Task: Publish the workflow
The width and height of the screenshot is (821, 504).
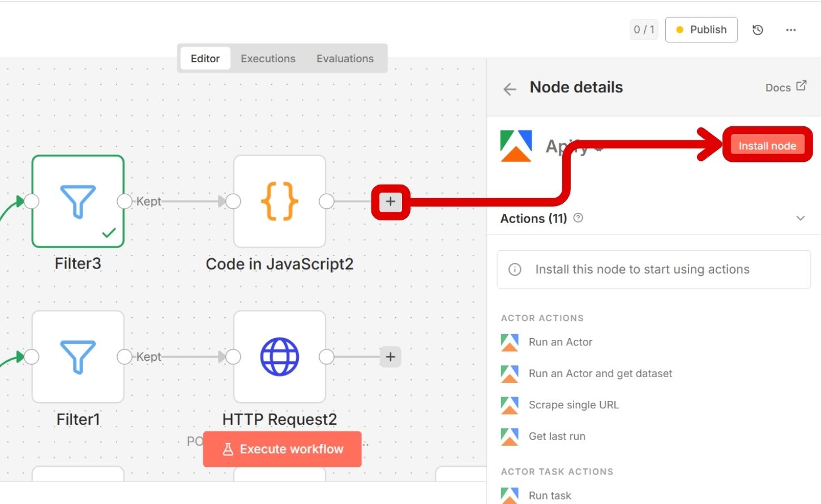Action: pyautogui.click(x=701, y=30)
